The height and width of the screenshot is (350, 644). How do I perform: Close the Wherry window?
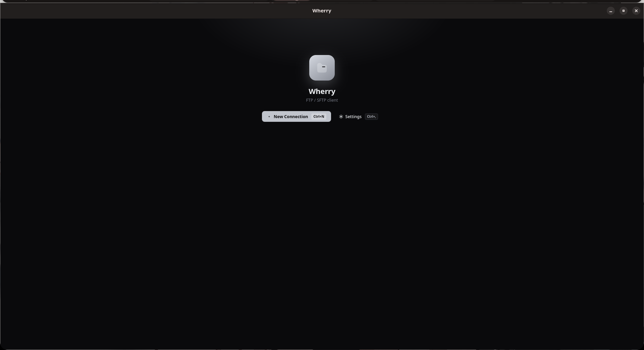click(x=636, y=11)
